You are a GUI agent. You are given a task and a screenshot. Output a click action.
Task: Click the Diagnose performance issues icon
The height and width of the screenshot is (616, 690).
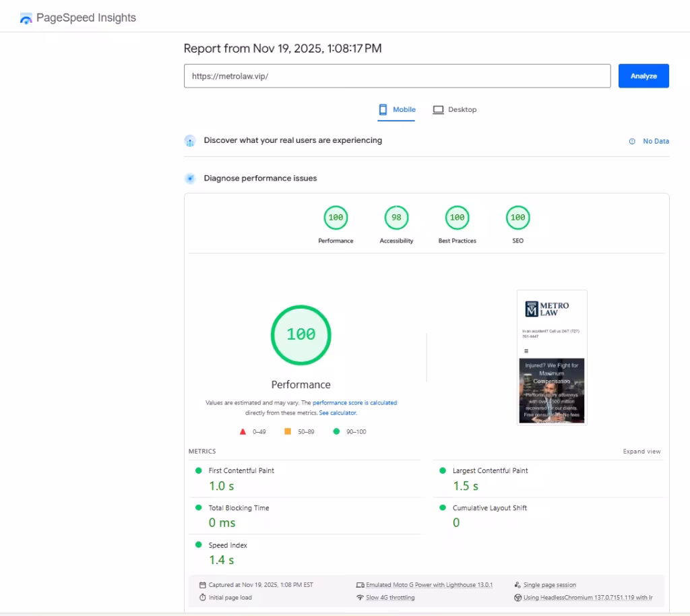(x=190, y=179)
